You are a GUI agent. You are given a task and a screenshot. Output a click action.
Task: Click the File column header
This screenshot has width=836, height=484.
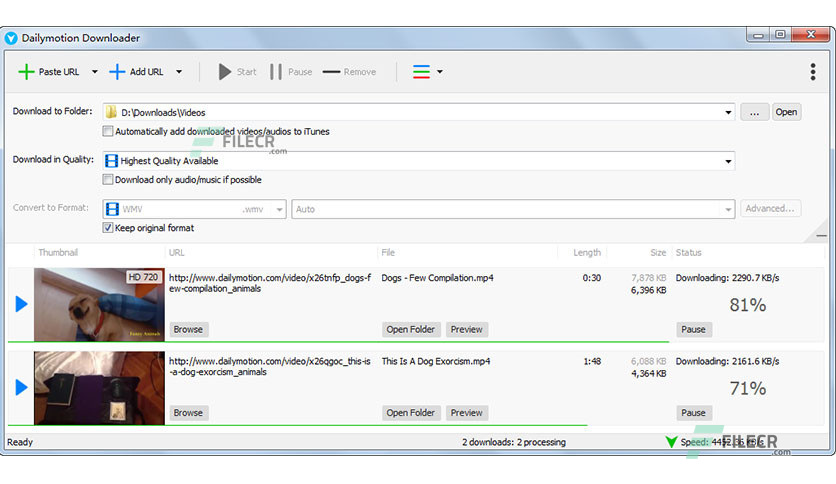point(388,253)
